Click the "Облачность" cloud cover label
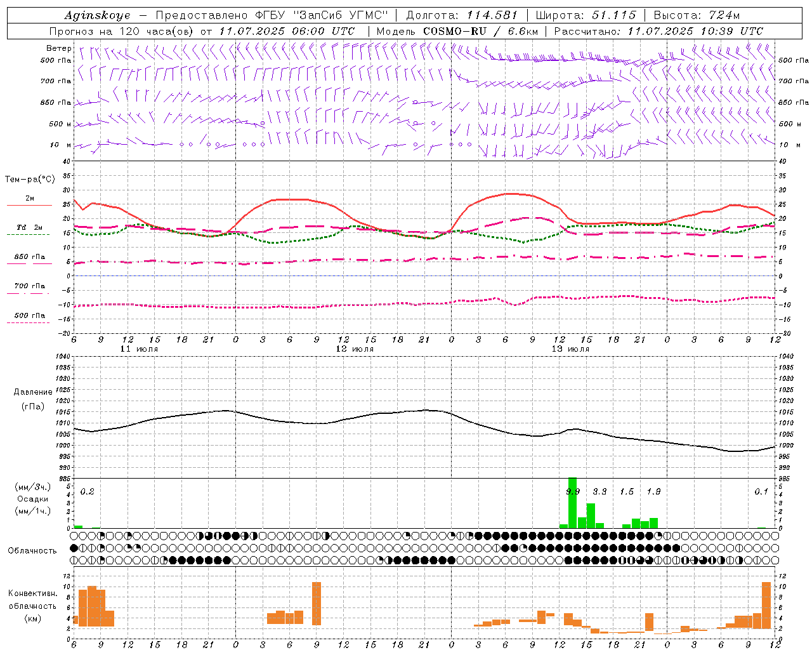 pos(32,550)
